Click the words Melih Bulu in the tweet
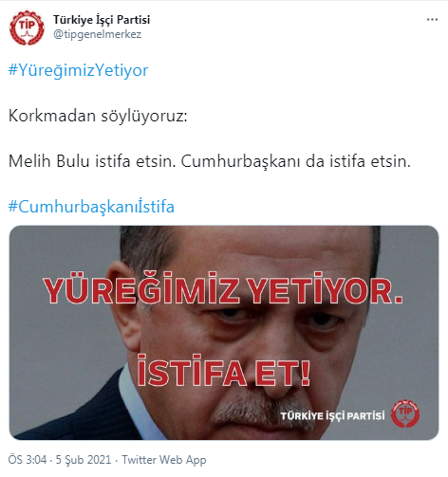The image size is (448, 477). click(49, 161)
